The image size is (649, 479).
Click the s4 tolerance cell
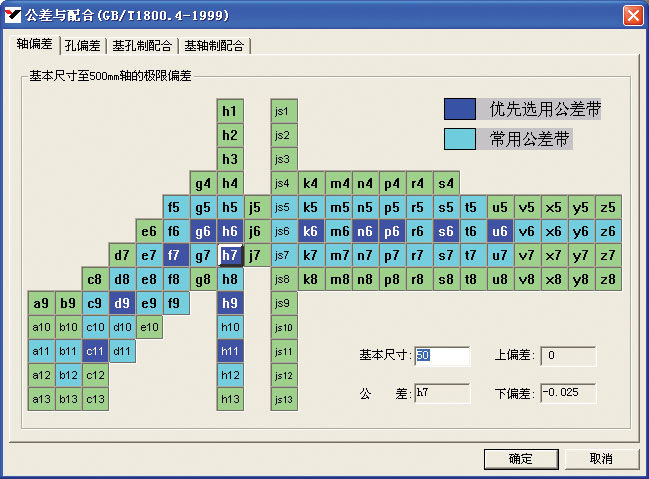(446, 183)
